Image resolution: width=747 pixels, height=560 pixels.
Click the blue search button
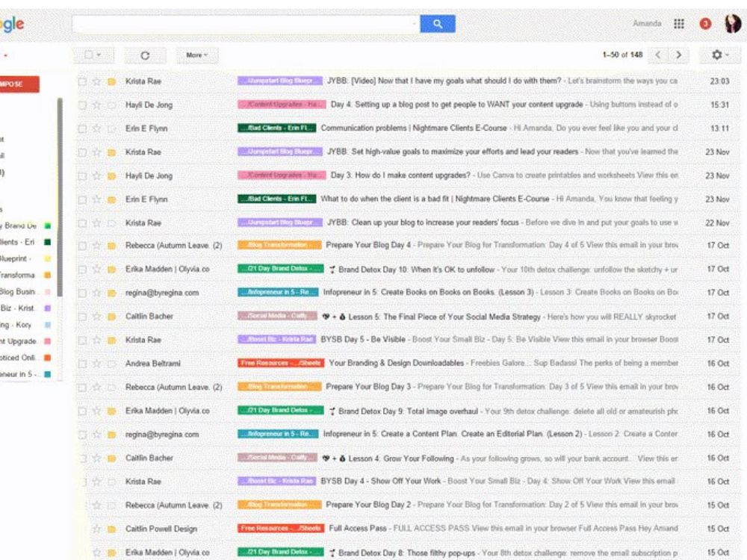[437, 24]
